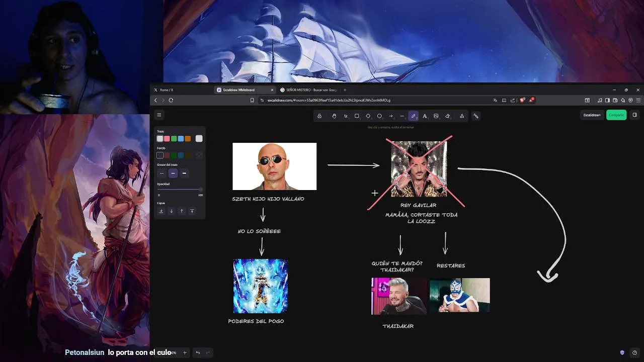The image size is (644, 362).
Task: Bring element forward one layer
Action: 182,211
